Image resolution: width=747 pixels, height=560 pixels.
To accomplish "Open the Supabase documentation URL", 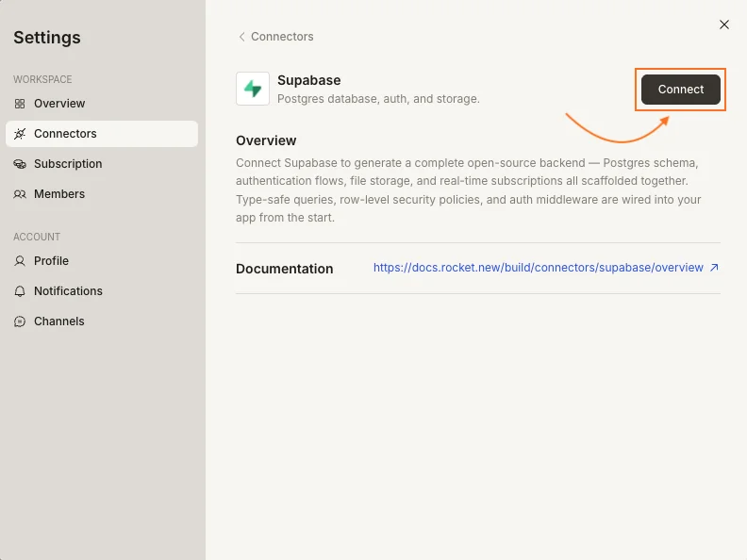I will pyautogui.click(x=538, y=268).
